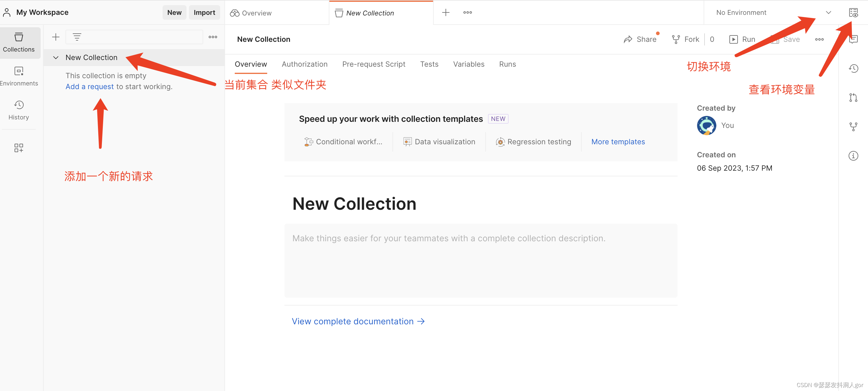Open the Pre-request Script tab

coord(373,64)
